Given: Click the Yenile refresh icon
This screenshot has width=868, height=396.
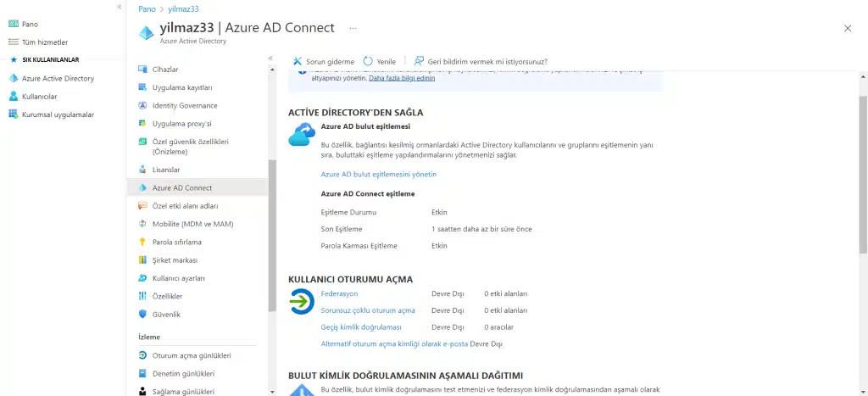Looking at the screenshot, I should 368,62.
